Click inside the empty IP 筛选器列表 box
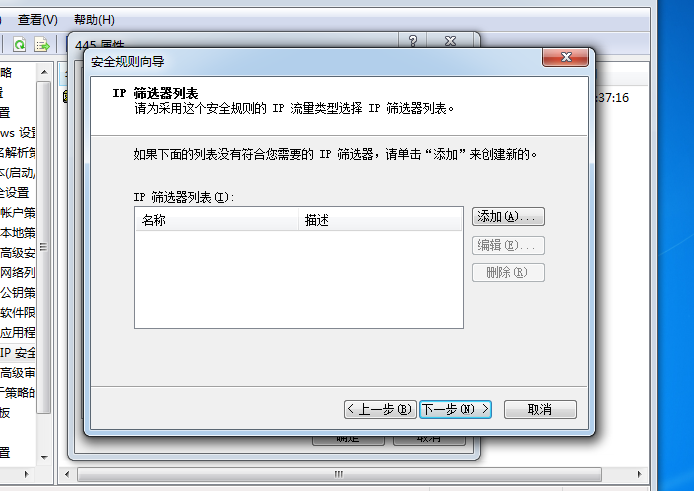 click(299, 279)
